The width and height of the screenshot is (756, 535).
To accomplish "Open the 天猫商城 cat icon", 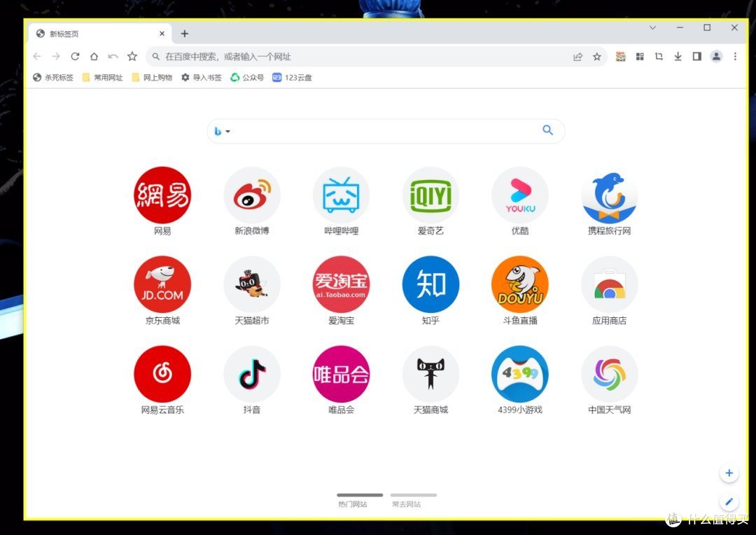I will pos(430,374).
